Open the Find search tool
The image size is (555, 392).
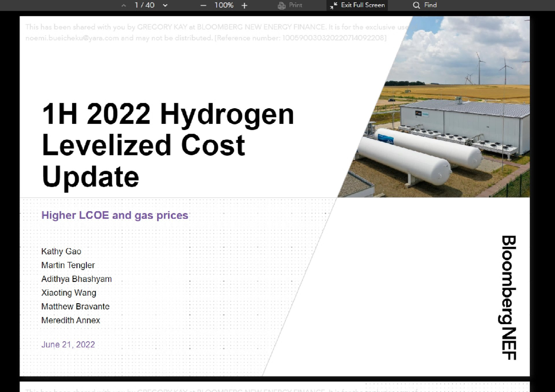425,5
